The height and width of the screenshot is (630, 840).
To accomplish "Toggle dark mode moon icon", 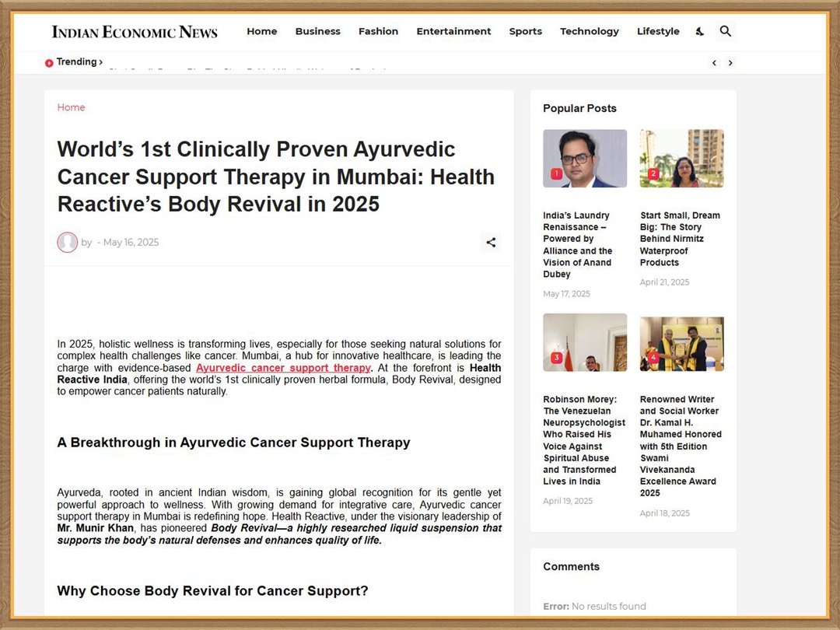I will pyautogui.click(x=700, y=32).
